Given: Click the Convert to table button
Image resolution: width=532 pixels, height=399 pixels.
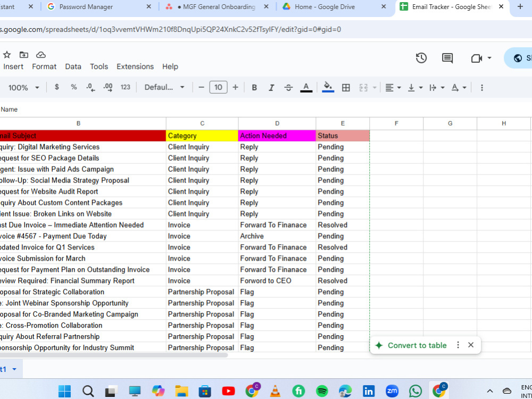Looking at the screenshot, I should 411,345.
